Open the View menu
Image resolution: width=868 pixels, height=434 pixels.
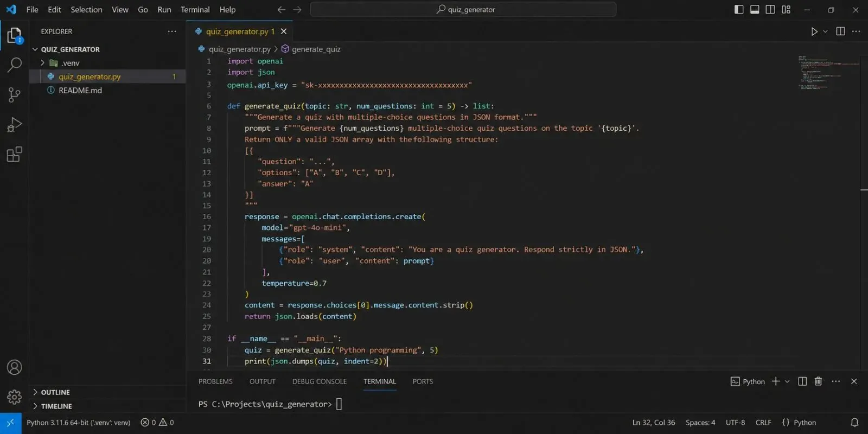(x=120, y=10)
